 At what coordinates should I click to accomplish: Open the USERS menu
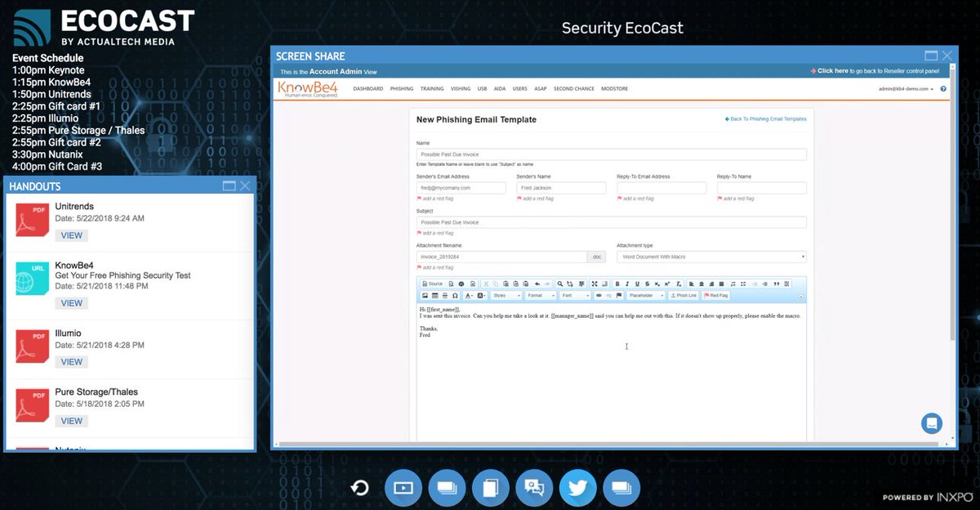[519, 88]
